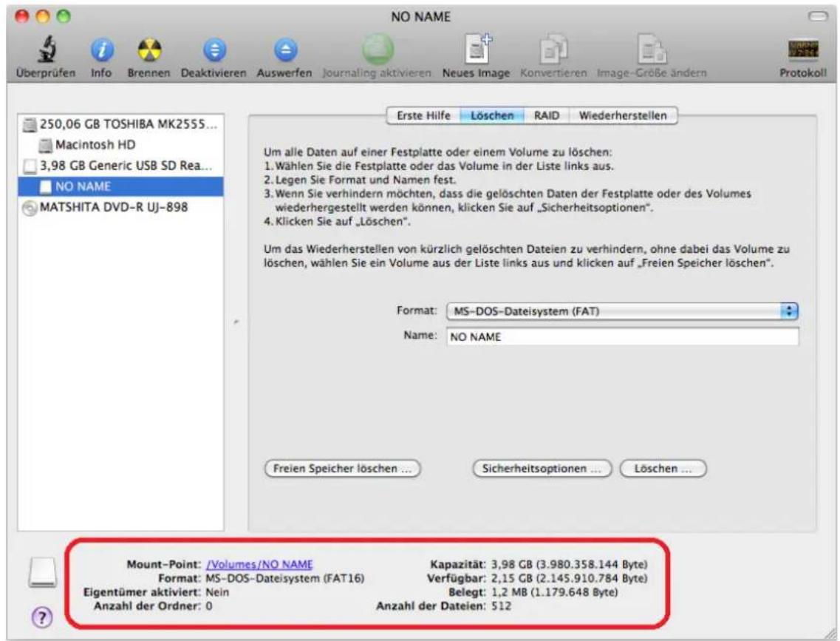Click the Löschen ... button
The width and height of the screenshot is (840, 641).
pos(663,469)
